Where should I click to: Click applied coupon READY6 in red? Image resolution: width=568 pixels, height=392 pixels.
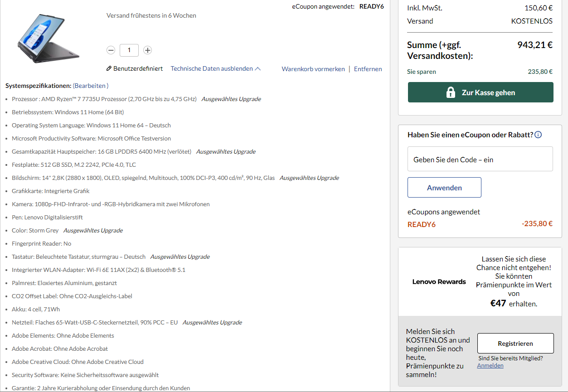pos(422,224)
